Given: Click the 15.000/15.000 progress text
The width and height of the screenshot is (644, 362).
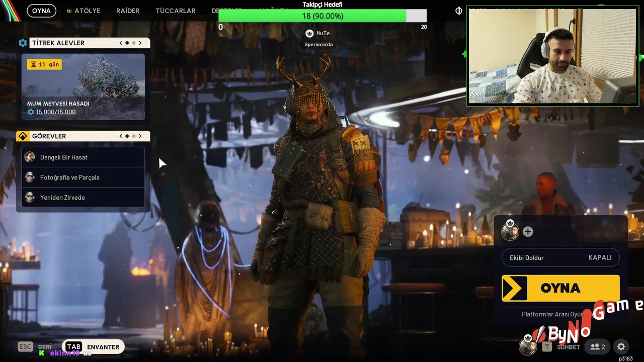Looking at the screenshot, I should (56, 112).
